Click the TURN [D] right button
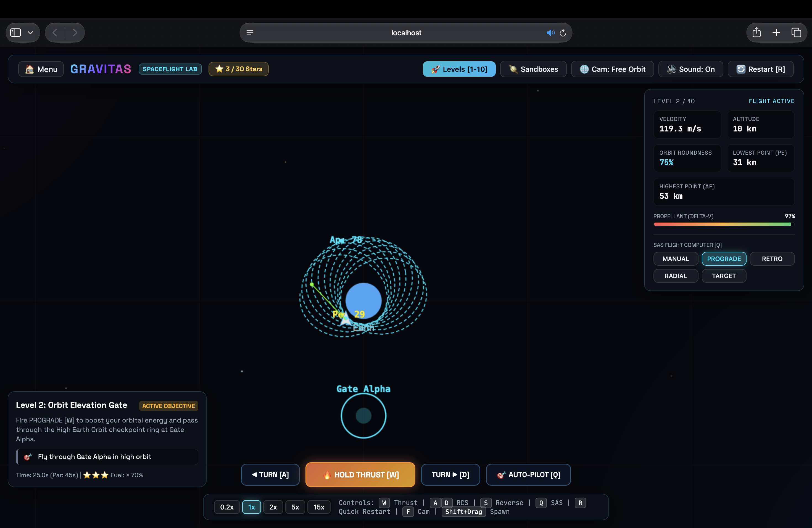 point(450,475)
